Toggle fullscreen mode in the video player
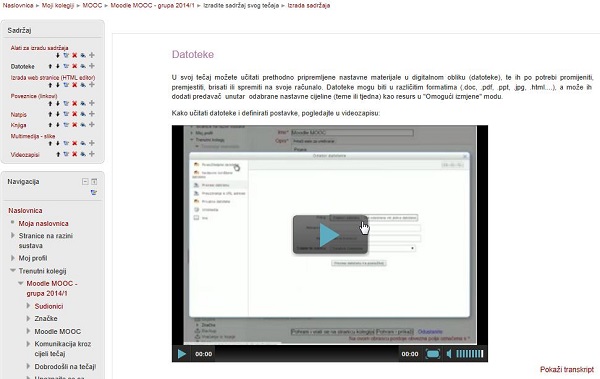The height and width of the screenshot is (379, 600). [x=433, y=354]
